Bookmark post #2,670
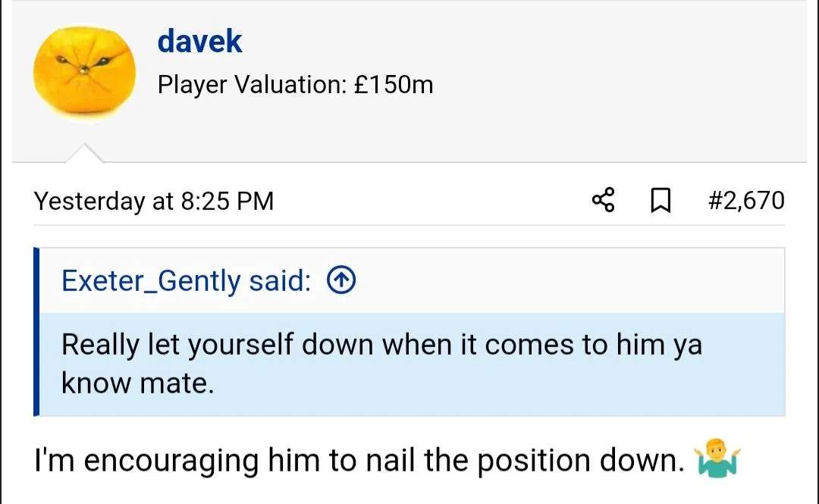 click(661, 201)
